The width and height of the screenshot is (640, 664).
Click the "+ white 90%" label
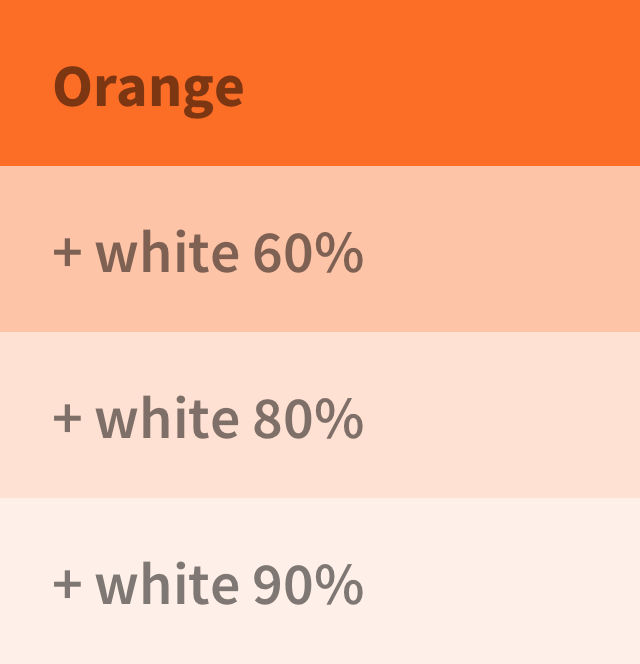[207, 585]
